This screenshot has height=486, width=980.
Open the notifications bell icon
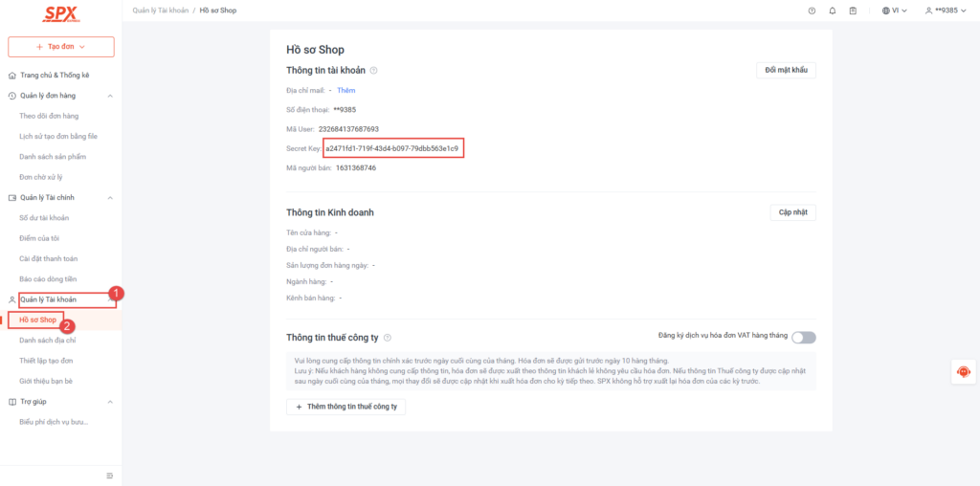pyautogui.click(x=833, y=11)
